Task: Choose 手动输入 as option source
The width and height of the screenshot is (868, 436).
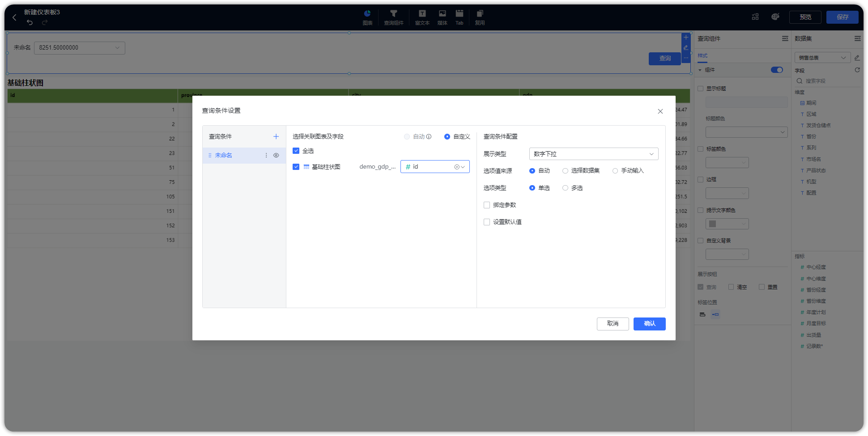Action: 615,171
